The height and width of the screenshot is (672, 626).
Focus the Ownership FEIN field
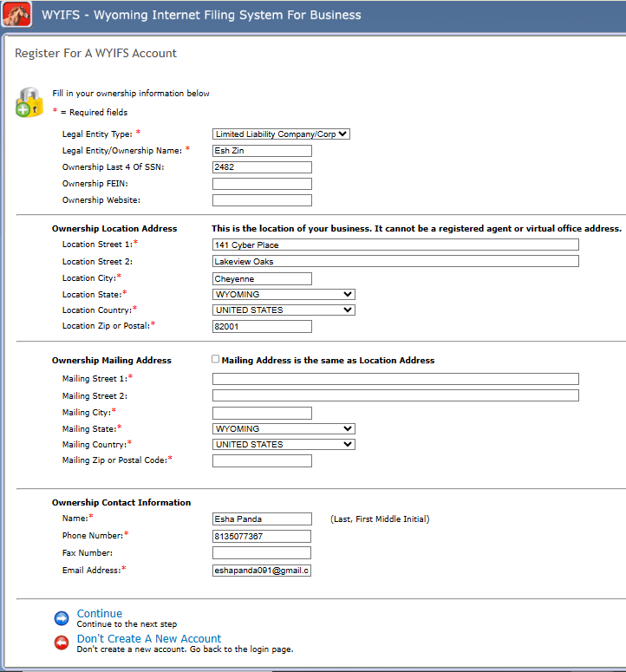pyautogui.click(x=262, y=184)
